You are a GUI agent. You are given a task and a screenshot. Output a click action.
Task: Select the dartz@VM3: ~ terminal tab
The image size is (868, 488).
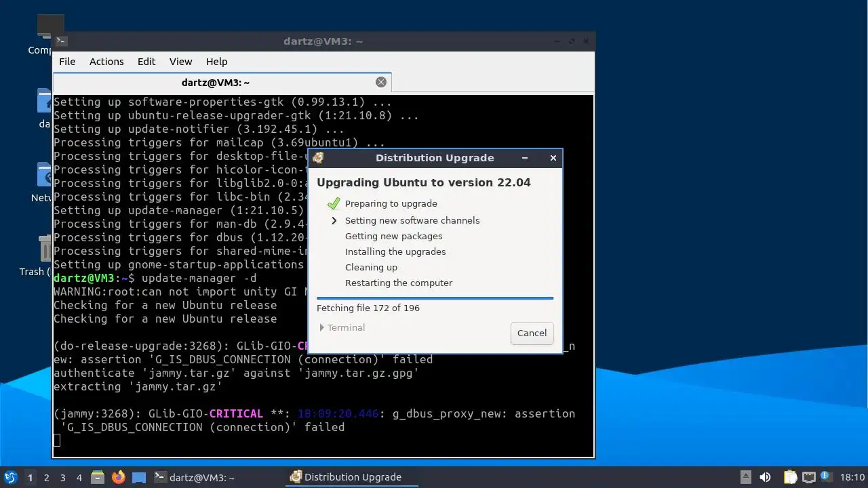pos(222,83)
